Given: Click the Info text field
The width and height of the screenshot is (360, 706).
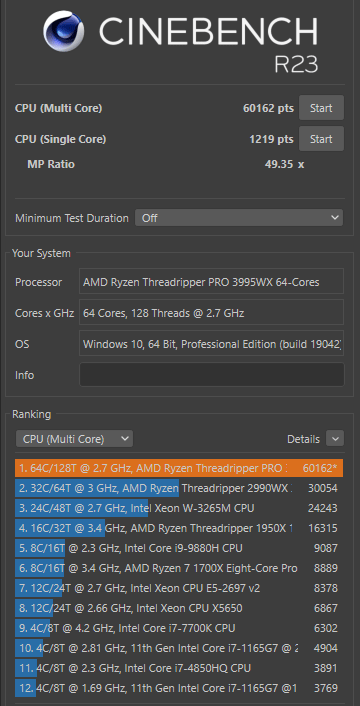Looking at the screenshot, I should 212,375.
